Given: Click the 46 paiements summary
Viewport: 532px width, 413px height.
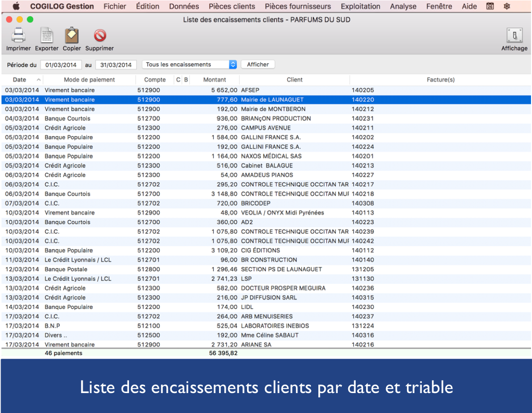Looking at the screenshot, I should [x=63, y=353].
